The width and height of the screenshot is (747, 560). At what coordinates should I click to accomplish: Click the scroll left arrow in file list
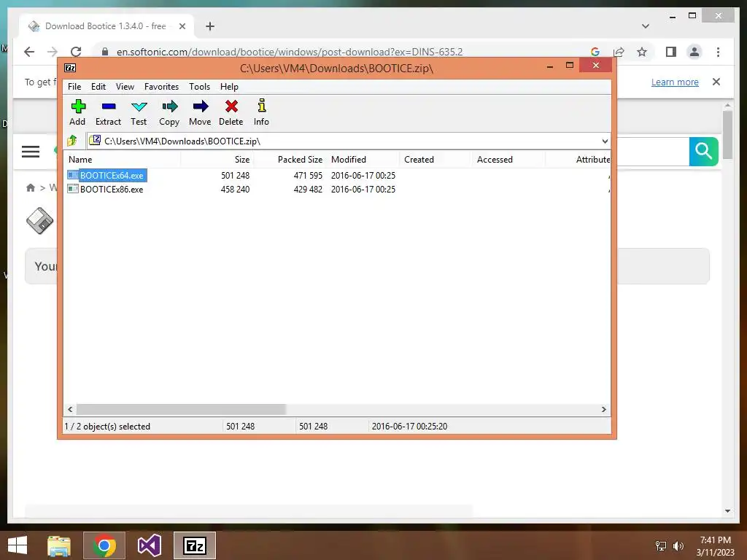[71, 409]
